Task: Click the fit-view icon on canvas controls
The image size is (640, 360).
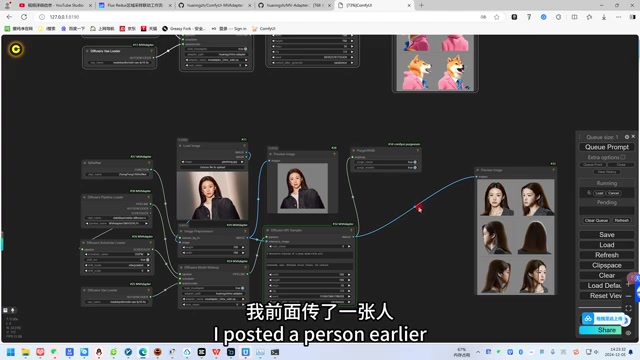Action: [628, 308]
